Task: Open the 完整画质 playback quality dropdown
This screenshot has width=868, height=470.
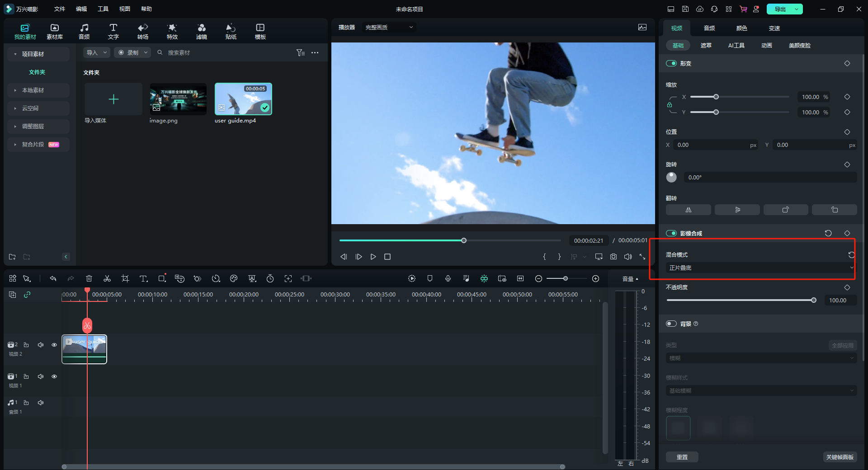Action: 389,28
